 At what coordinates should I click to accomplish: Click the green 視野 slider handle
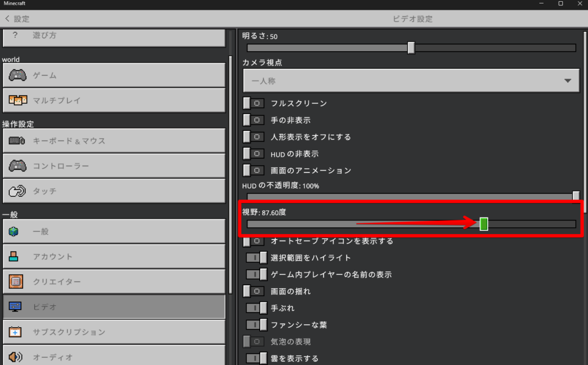coord(483,224)
